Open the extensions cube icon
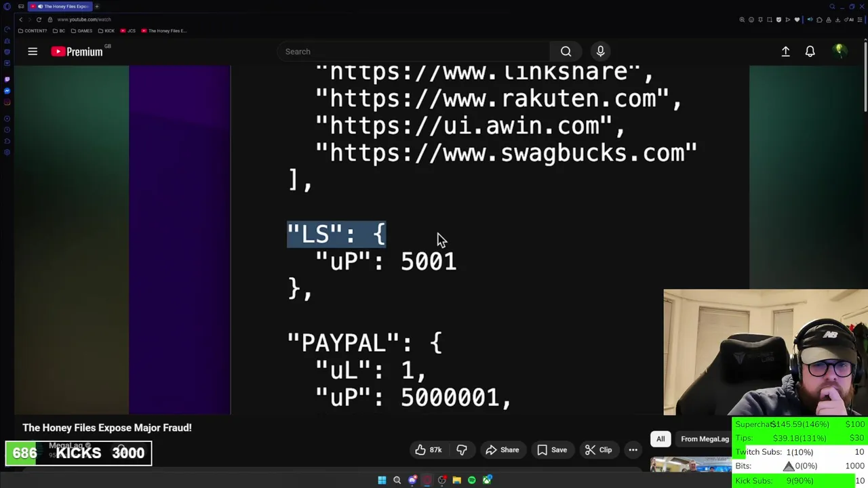 pos(819,20)
